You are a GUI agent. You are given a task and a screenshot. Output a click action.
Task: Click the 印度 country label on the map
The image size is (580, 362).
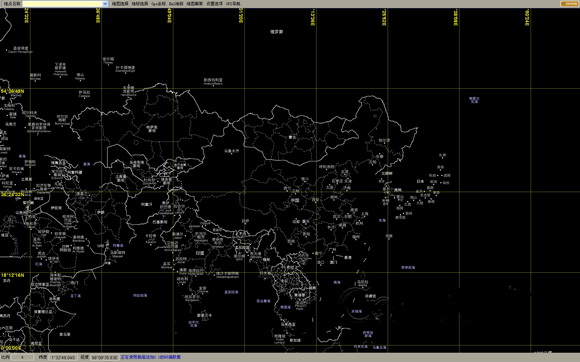(200, 253)
